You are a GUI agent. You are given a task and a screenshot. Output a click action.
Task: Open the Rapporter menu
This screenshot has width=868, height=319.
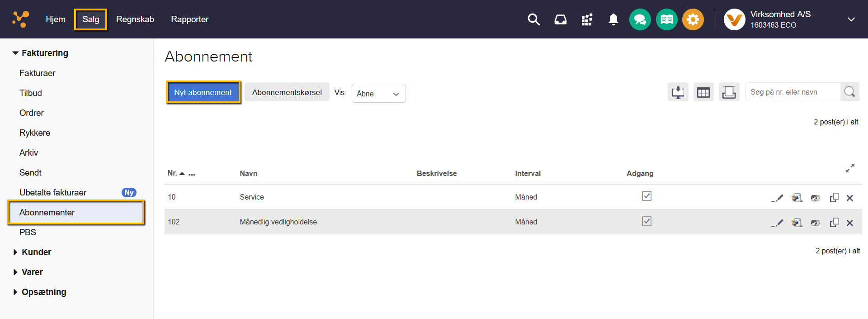[189, 19]
